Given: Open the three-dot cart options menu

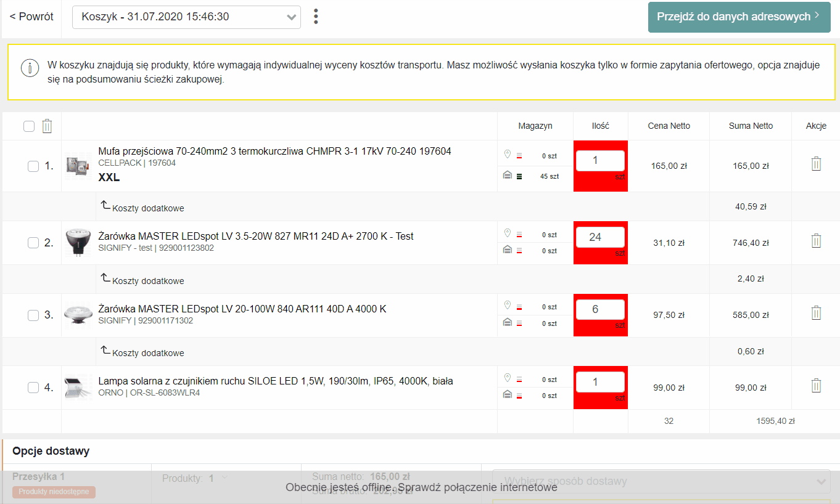Looking at the screenshot, I should tap(316, 17).
